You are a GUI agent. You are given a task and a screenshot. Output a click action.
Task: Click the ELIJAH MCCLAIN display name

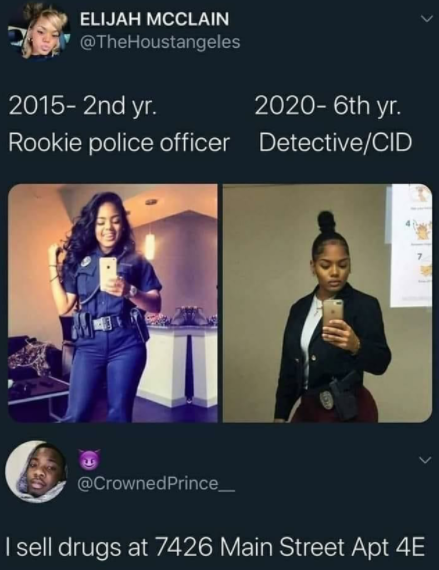coord(154,19)
